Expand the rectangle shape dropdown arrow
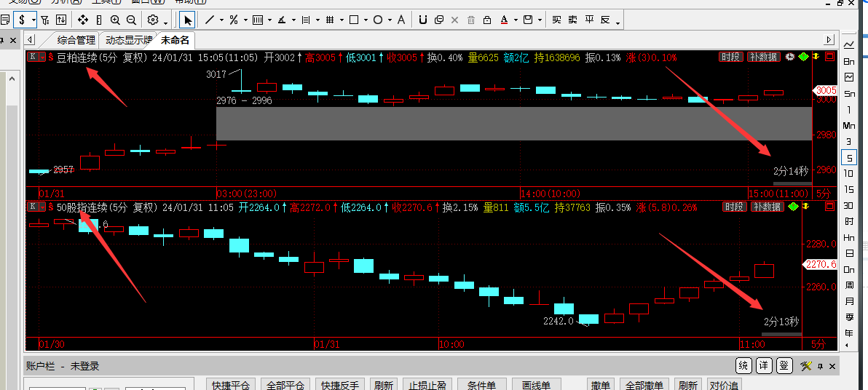The height and width of the screenshot is (390, 868). coord(366,20)
